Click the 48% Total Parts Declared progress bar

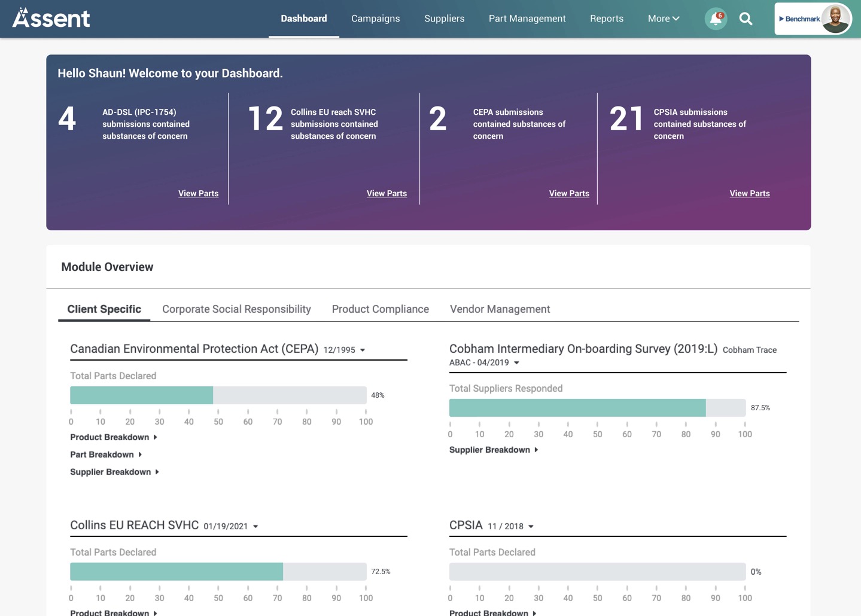218,395
